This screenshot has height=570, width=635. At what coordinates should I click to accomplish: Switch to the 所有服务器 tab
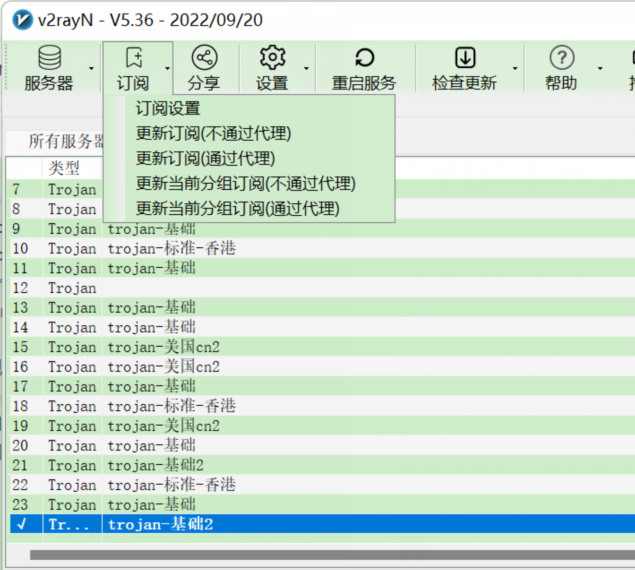[66, 142]
